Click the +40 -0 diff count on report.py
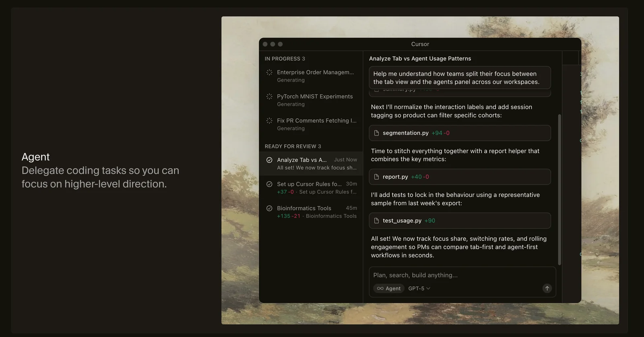This screenshot has width=644, height=337. click(420, 177)
